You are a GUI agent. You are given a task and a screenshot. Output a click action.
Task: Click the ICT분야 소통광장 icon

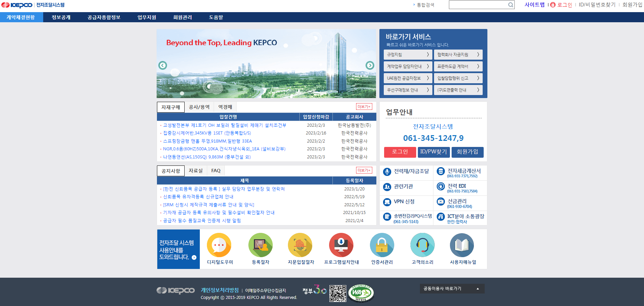tap(441, 217)
